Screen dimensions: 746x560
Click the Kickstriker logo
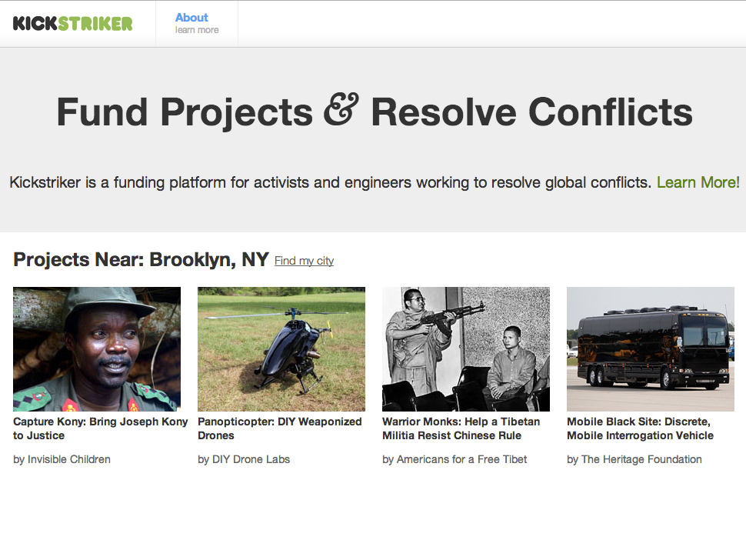[x=72, y=23]
